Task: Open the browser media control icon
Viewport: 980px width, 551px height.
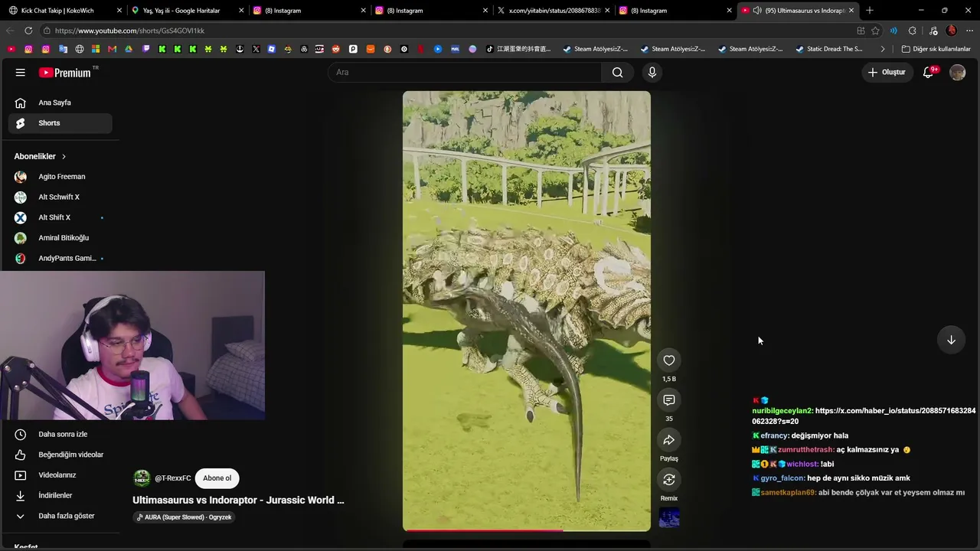Action: point(933,31)
